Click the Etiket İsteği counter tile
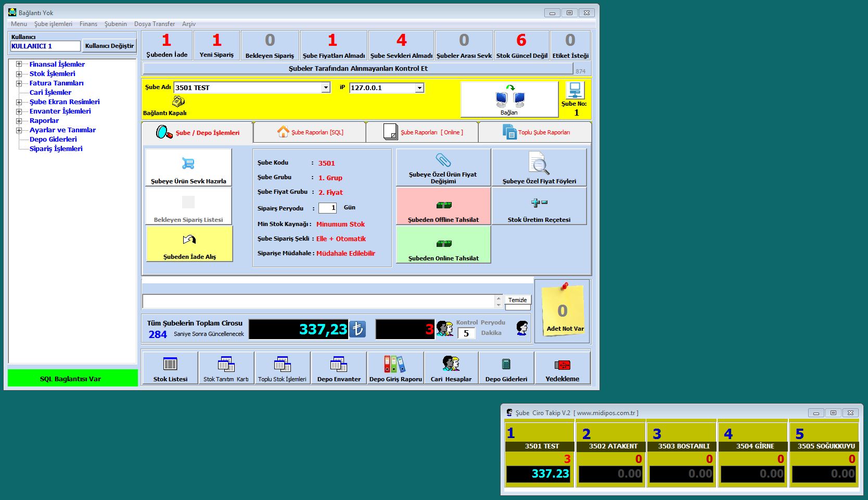 (570, 45)
